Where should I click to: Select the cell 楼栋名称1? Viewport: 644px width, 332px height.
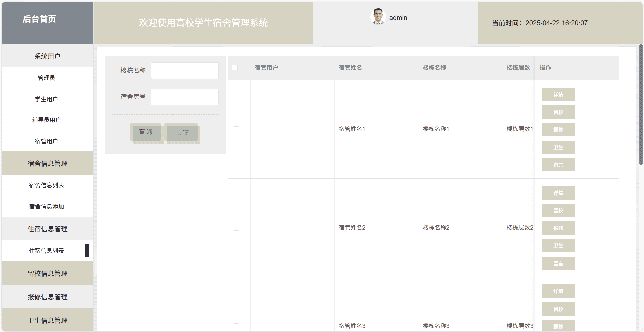436,129
